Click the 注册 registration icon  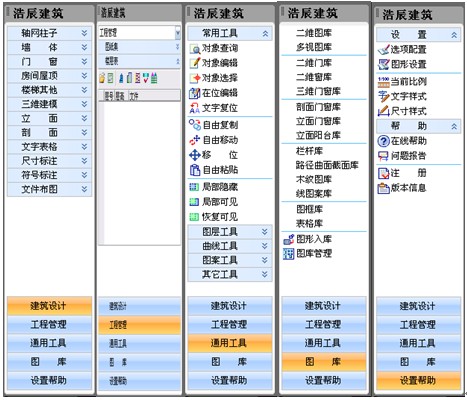pyautogui.click(x=384, y=173)
